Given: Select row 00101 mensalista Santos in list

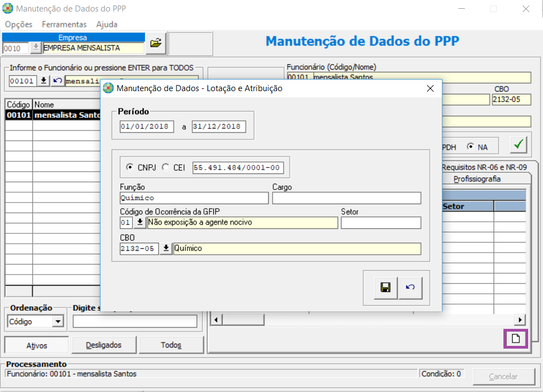Looking at the screenshot, I should pos(53,115).
